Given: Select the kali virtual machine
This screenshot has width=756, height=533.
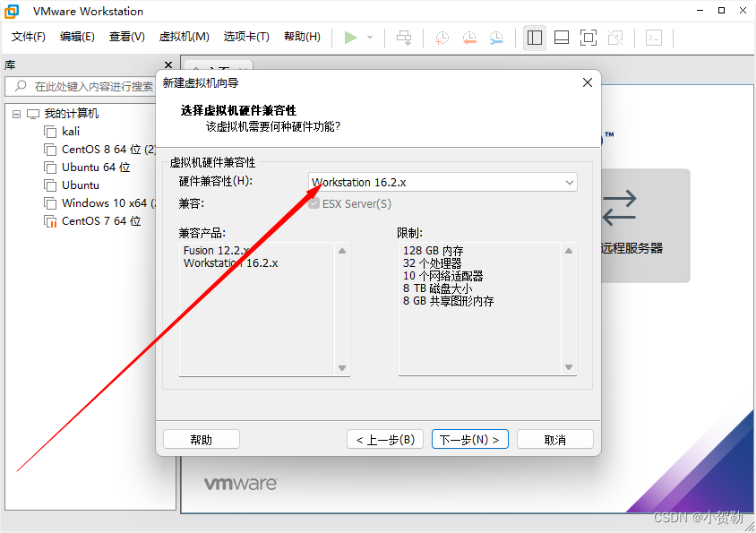Looking at the screenshot, I should tap(71, 131).
